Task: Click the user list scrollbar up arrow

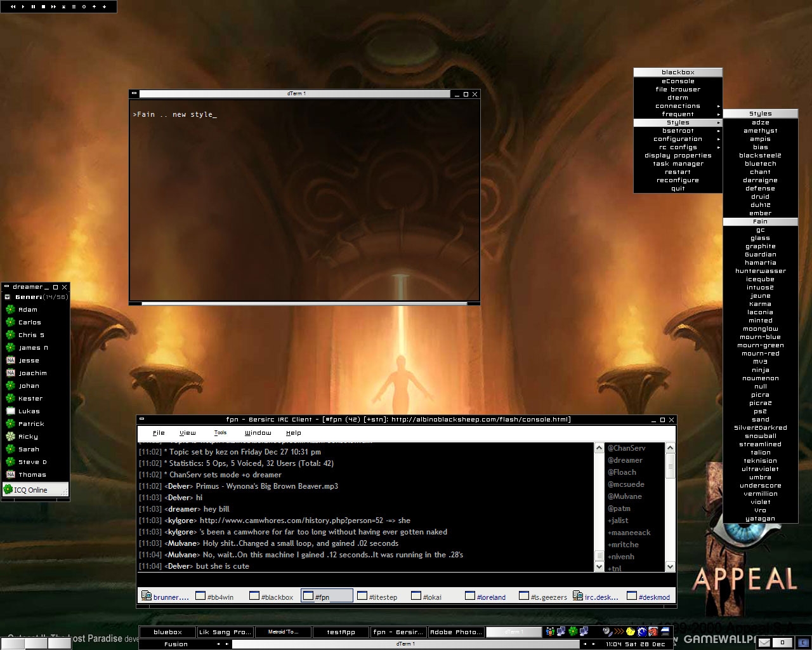Action: pos(670,448)
